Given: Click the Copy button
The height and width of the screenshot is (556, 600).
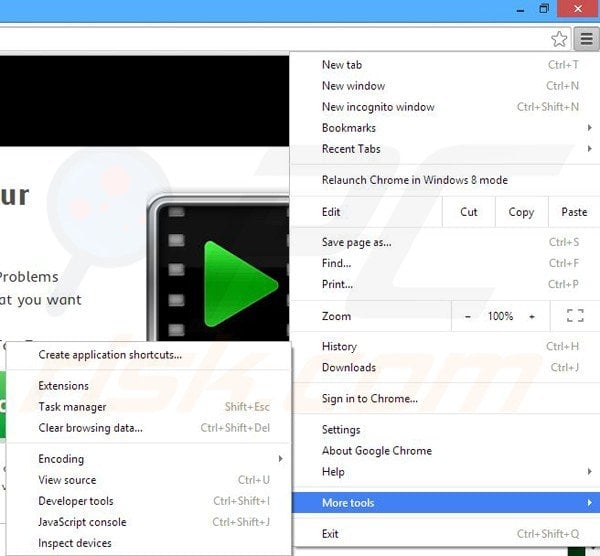Looking at the screenshot, I should tap(521, 212).
